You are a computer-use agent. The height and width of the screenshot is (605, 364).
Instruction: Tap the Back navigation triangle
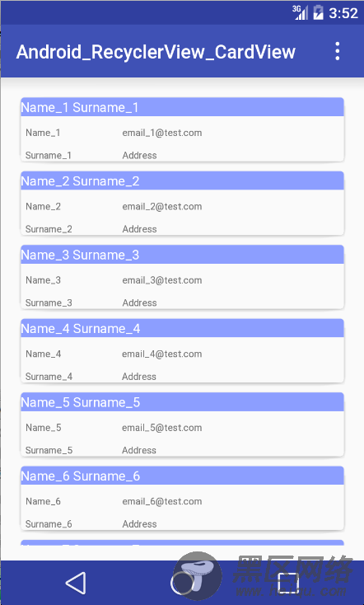pyautogui.click(x=76, y=583)
